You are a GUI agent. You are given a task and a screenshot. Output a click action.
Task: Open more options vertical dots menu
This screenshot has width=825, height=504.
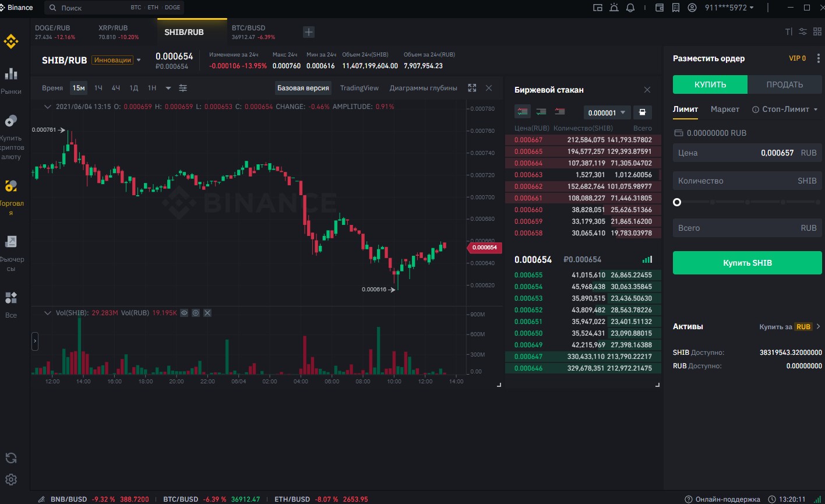coord(819,58)
